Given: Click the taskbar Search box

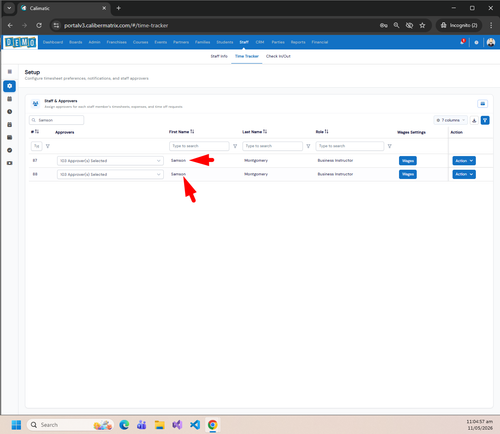Looking at the screenshot, I should 70,425.
